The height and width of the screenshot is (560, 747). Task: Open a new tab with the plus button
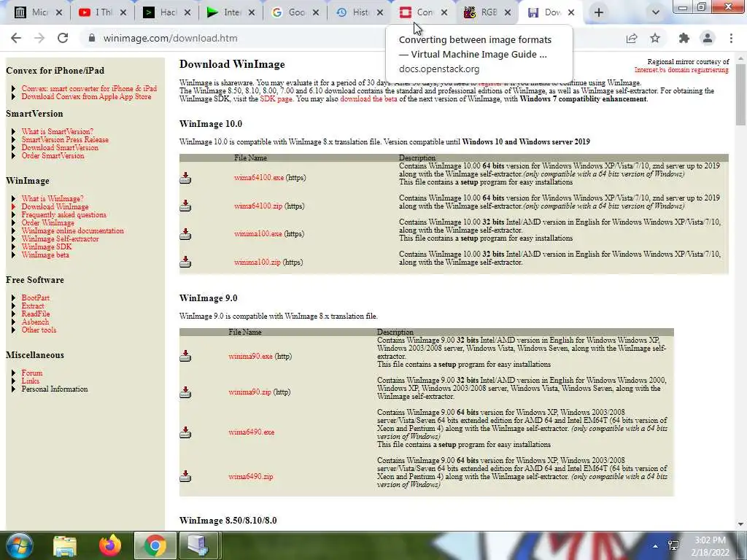coord(599,12)
